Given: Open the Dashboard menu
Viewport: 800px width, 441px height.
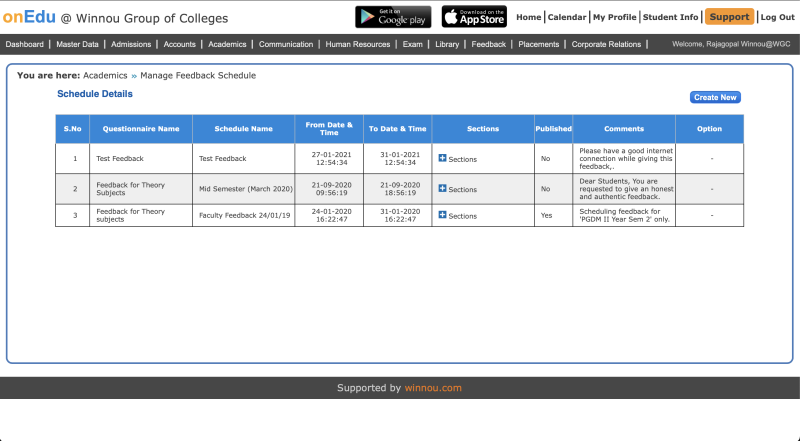Looking at the screenshot, I should [25, 44].
